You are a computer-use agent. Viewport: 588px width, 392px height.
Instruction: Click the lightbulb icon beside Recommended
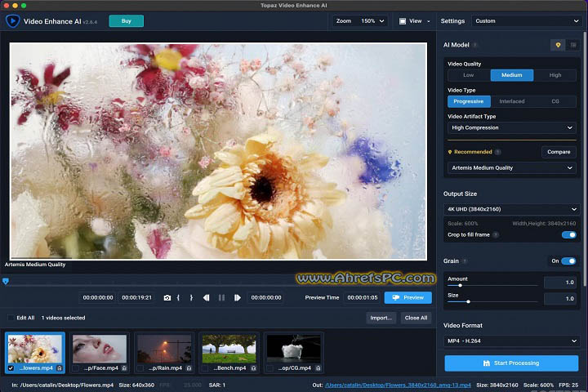tap(450, 152)
